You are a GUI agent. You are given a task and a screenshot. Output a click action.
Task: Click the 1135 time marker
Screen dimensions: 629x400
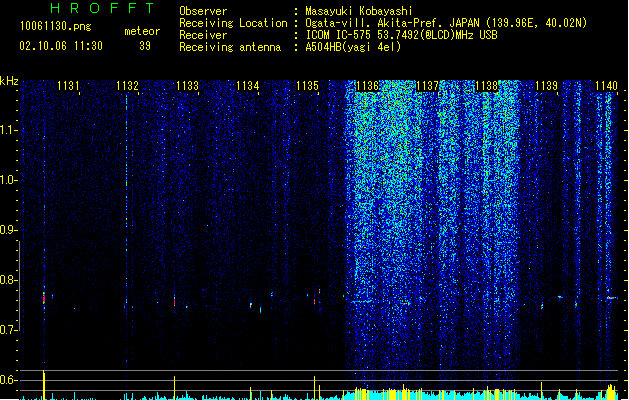click(307, 86)
